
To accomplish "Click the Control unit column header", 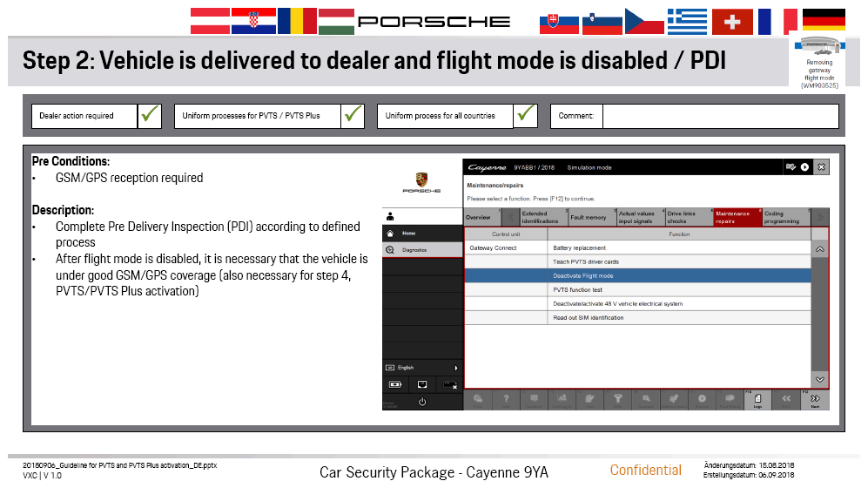I will (506, 234).
